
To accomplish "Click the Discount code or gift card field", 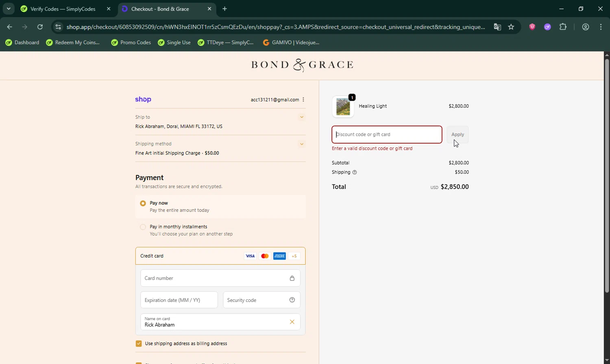I will [x=387, y=134].
